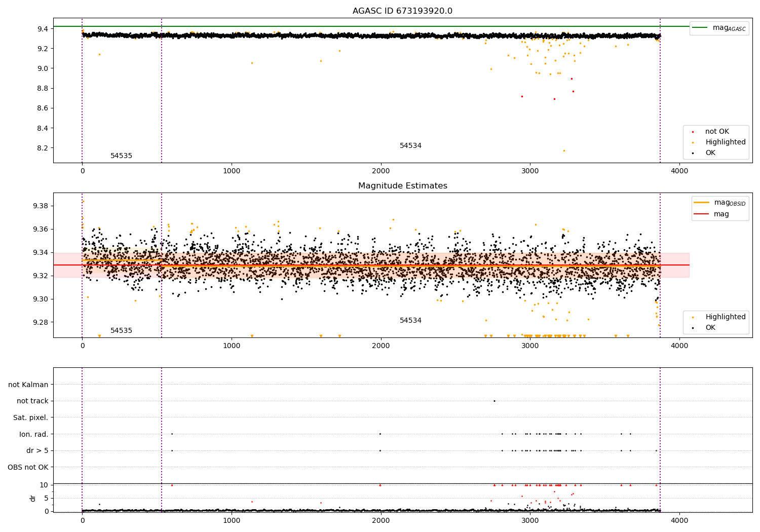Click the 8.2 tick on top y-axis

44,148
